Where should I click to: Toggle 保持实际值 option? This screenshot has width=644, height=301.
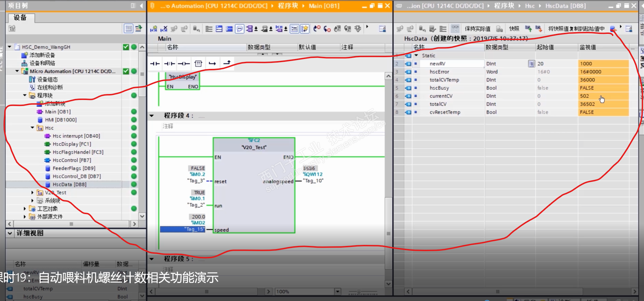point(478,29)
